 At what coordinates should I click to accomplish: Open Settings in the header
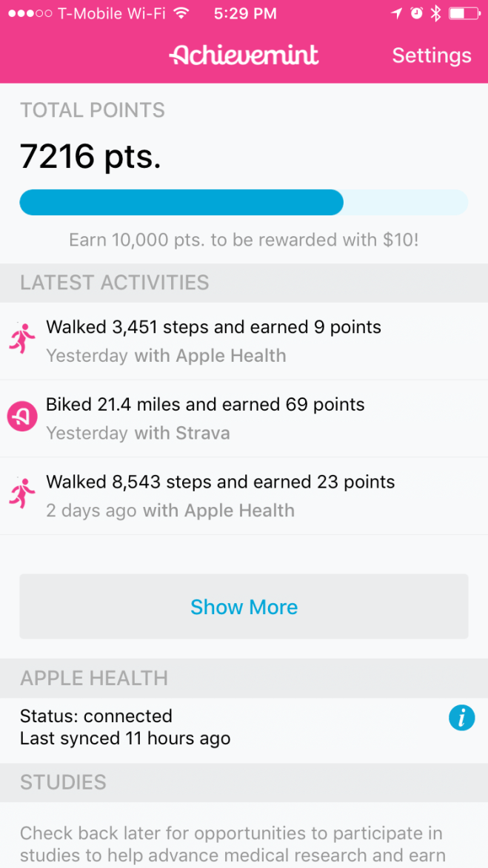tap(431, 55)
